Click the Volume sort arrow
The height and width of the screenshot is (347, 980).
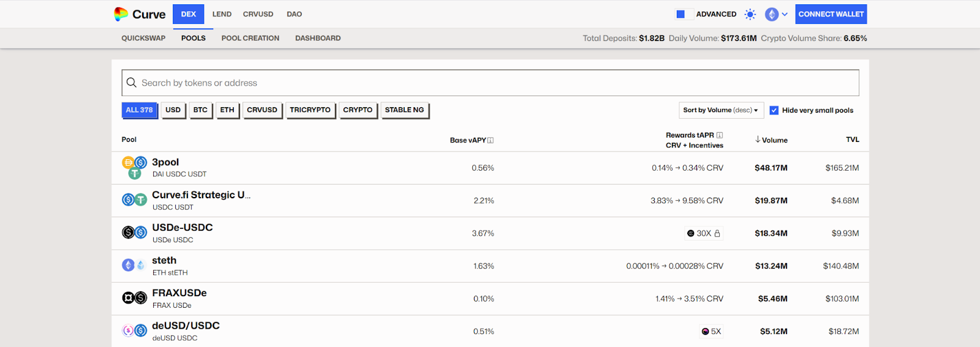758,140
